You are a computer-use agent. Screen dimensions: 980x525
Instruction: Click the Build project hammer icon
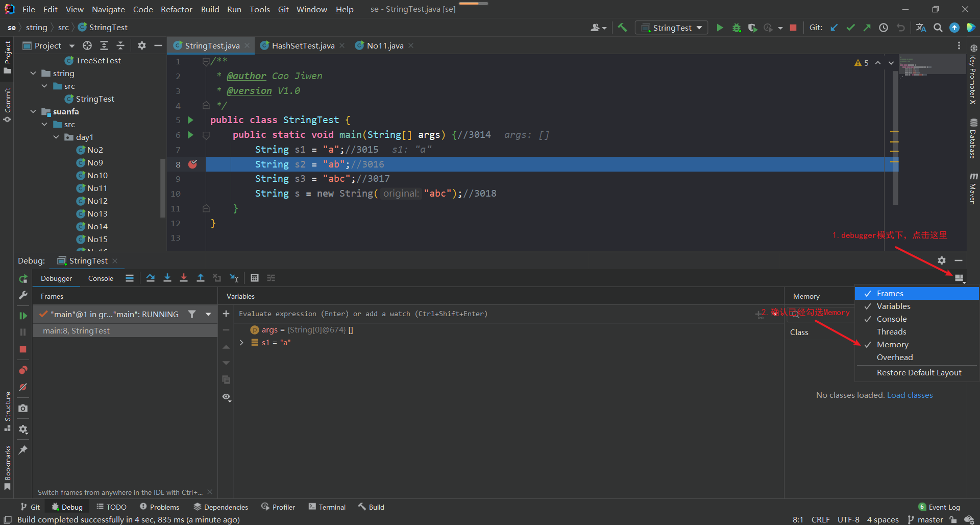coord(622,28)
